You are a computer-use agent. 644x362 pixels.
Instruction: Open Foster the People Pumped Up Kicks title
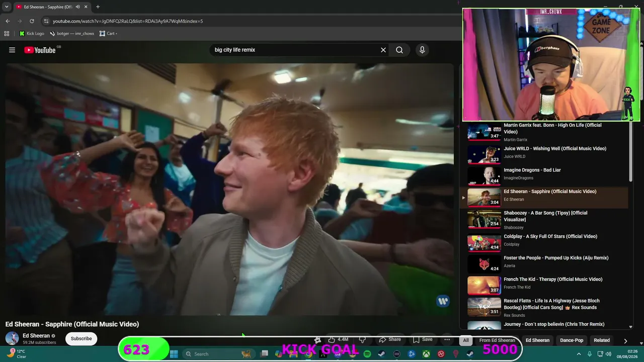556,258
